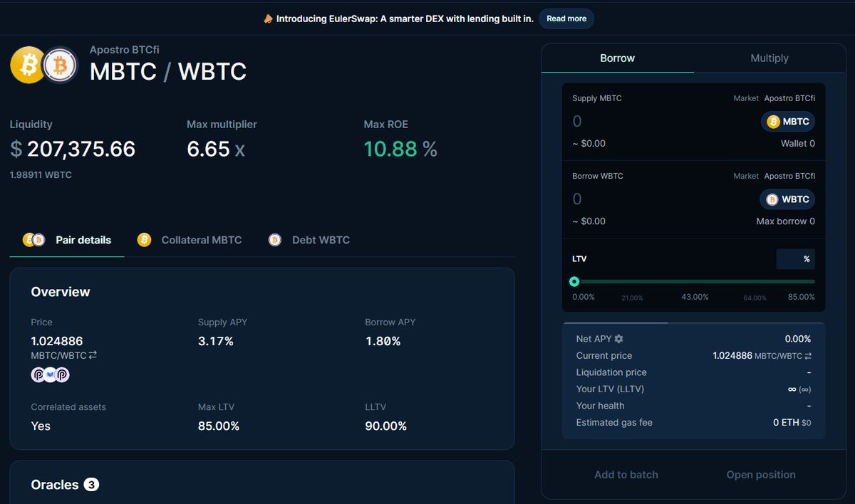This screenshot has width=855, height=504.
Task: Switch to the Collateral MBTC tab
Action: [190, 240]
